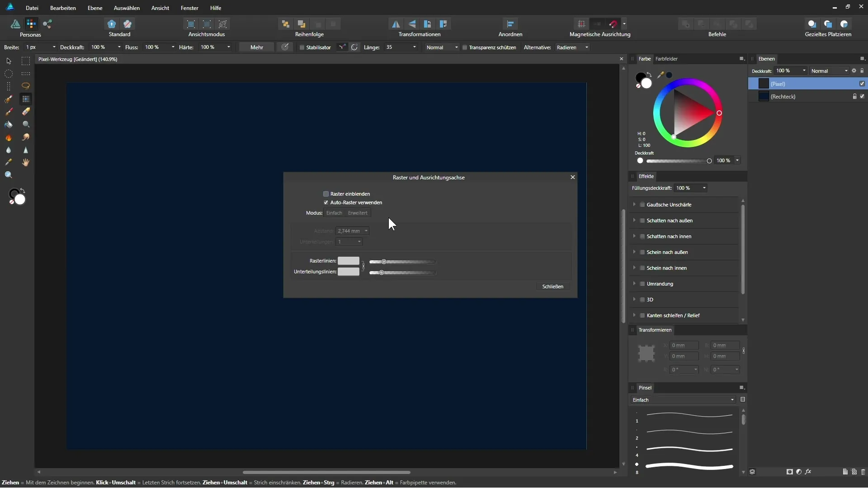868x488 pixels.
Task: Uncheck 'Auto-Raster verwenden'
Action: pos(326,202)
